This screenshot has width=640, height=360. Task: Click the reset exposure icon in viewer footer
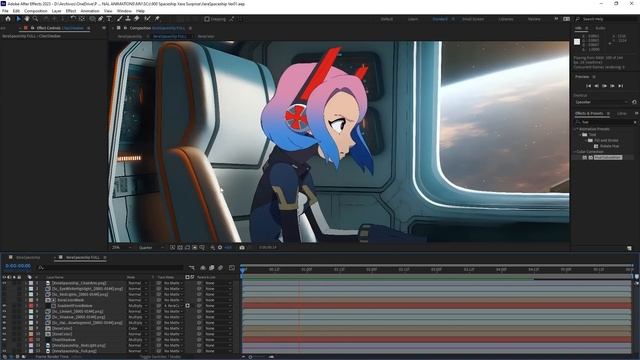(220, 247)
